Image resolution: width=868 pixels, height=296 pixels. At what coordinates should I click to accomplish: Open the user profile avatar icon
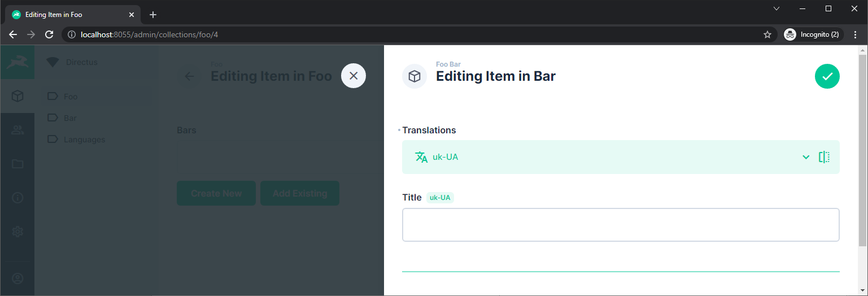18,278
